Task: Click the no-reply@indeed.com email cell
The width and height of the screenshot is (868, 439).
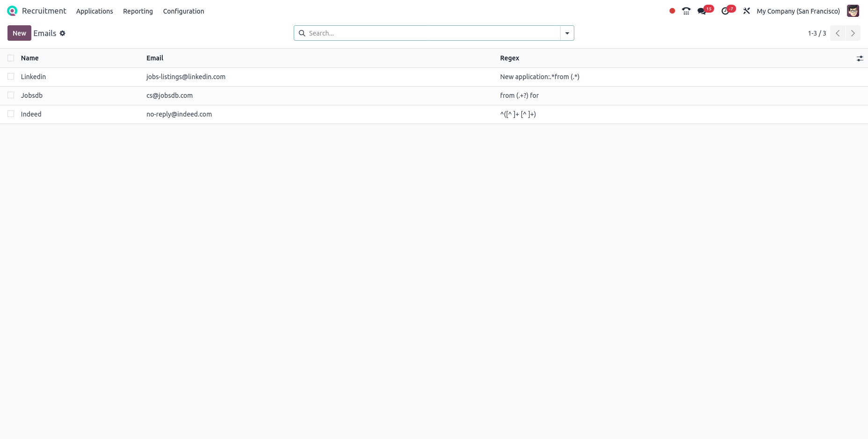Action: point(179,114)
